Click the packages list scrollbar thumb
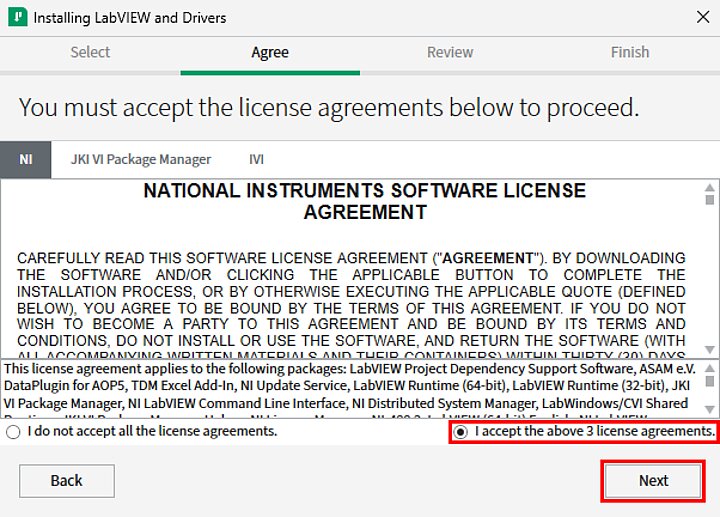Image resolution: width=720 pixels, height=517 pixels. 709,381
